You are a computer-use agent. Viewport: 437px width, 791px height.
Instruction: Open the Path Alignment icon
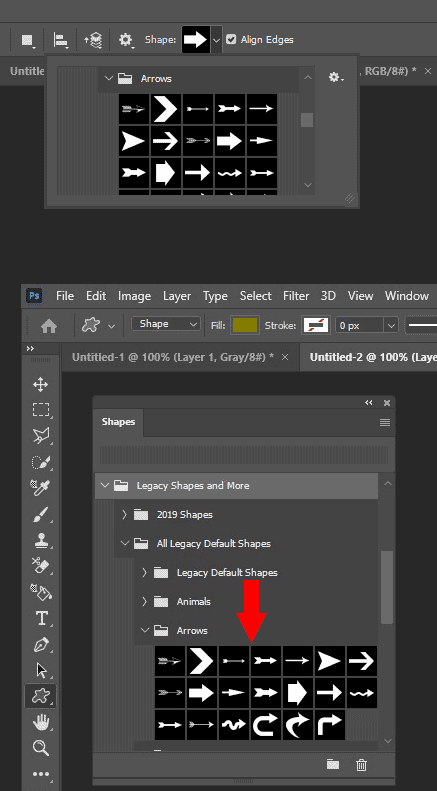pos(61,40)
